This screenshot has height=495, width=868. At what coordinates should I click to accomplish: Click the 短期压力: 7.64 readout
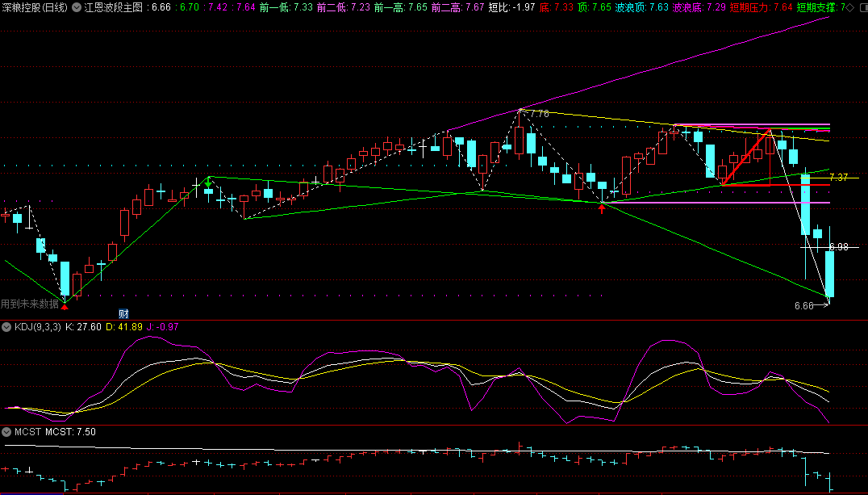coord(761,8)
